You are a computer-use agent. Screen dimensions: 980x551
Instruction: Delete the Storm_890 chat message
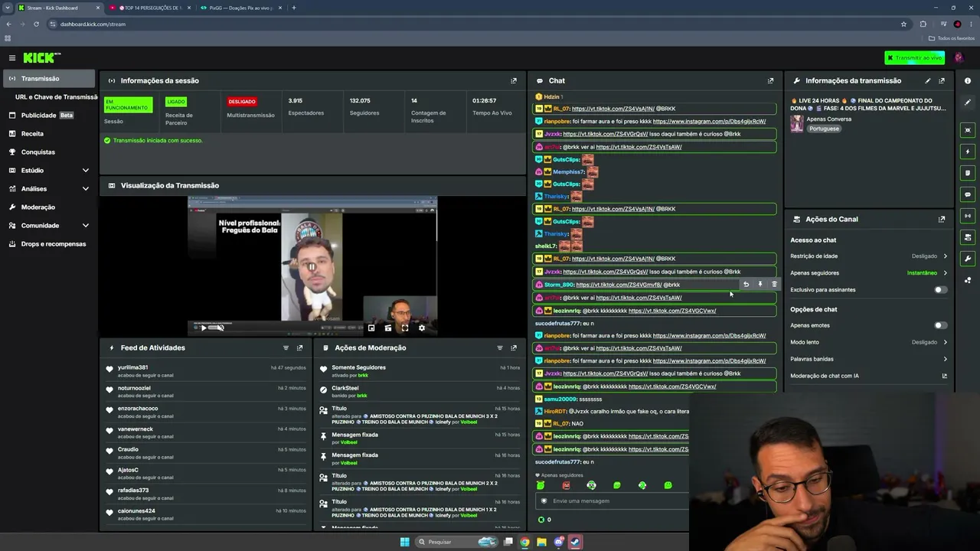pyautogui.click(x=774, y=285)
